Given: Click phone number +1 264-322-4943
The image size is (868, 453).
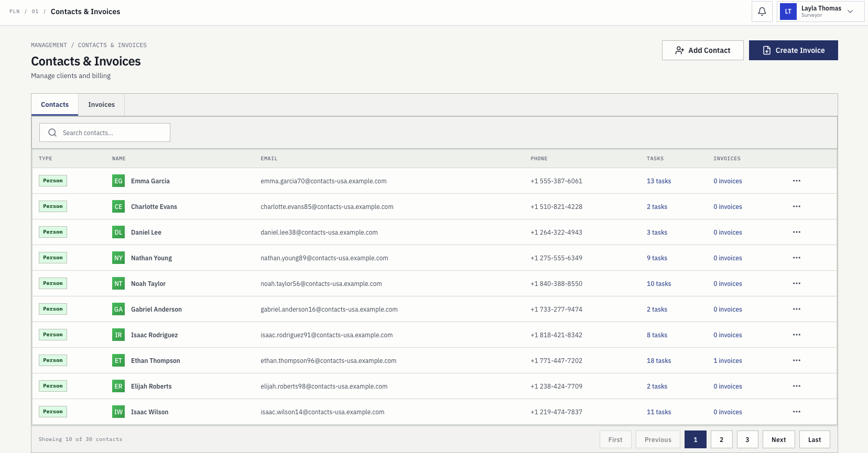Looking at the screenshot, I should pyautogui.click(x=556, y=233).
